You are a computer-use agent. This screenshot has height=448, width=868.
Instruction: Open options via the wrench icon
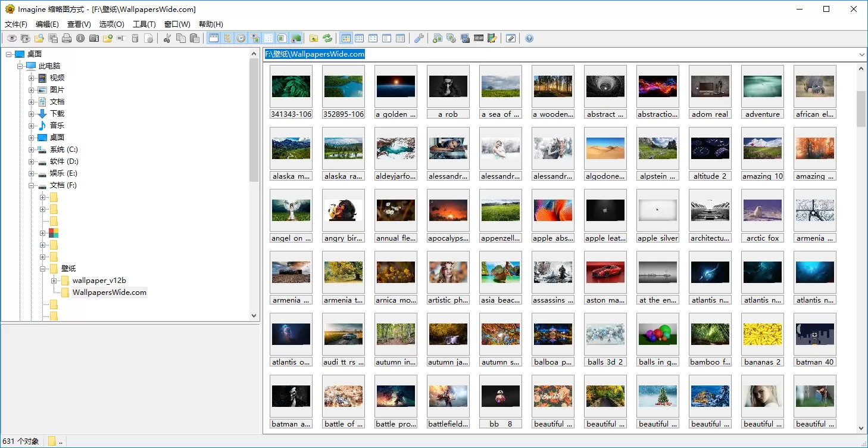pyautogui.click(x=419, y=39)
